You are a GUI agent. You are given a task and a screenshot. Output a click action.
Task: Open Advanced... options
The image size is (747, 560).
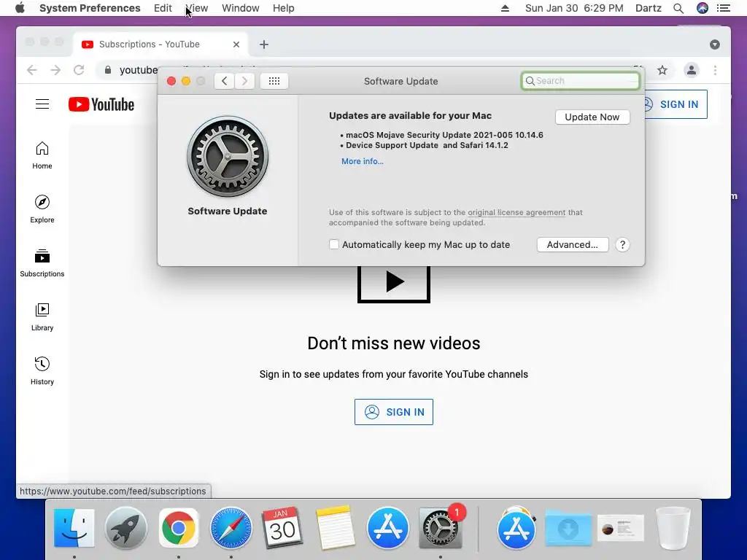(x=572, y=245)
